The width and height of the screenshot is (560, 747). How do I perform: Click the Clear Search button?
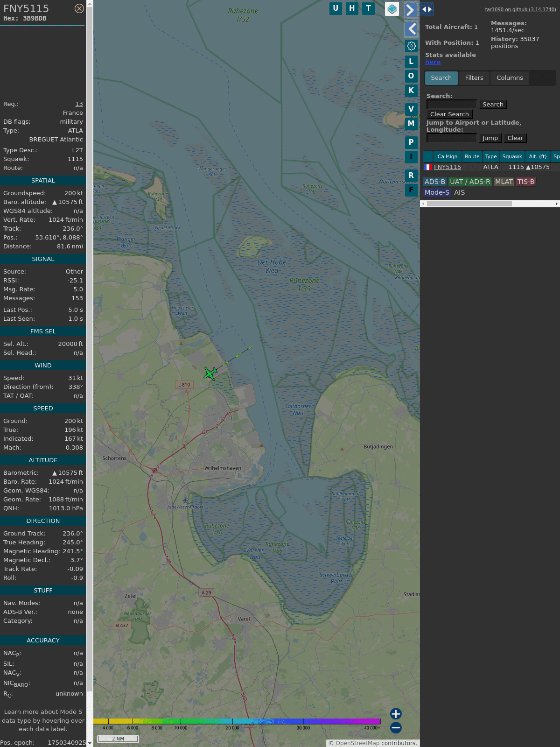pyautogui.click(x=449, y=114)
